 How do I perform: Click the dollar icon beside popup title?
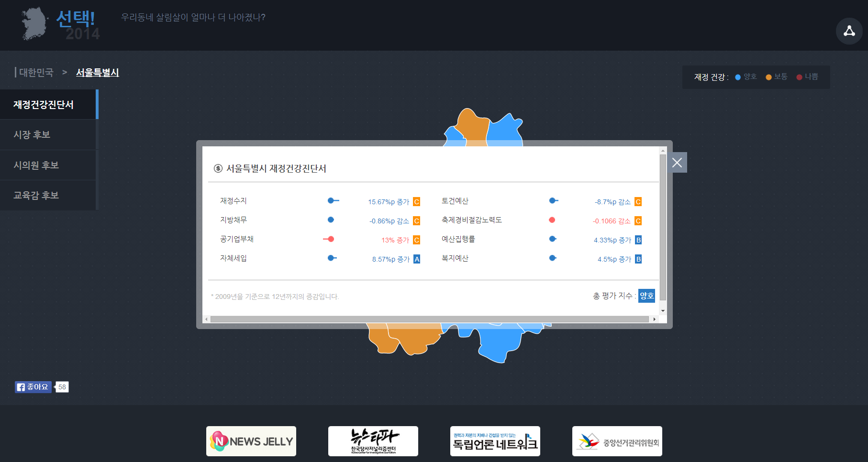coord(218,168)
